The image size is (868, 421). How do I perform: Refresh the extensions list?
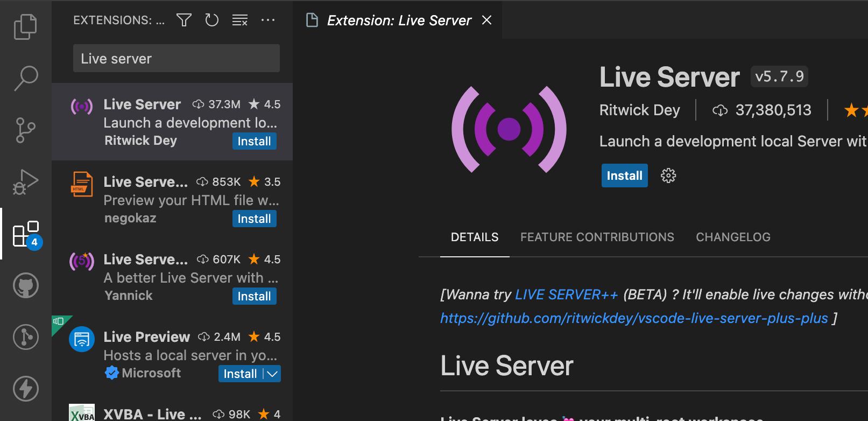click(x=212, y=20)
